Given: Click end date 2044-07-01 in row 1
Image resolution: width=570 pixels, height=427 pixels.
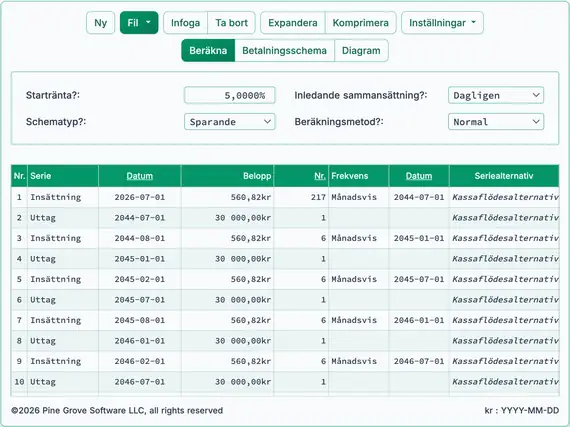Looking at the screenshot, I should point(419,197).
